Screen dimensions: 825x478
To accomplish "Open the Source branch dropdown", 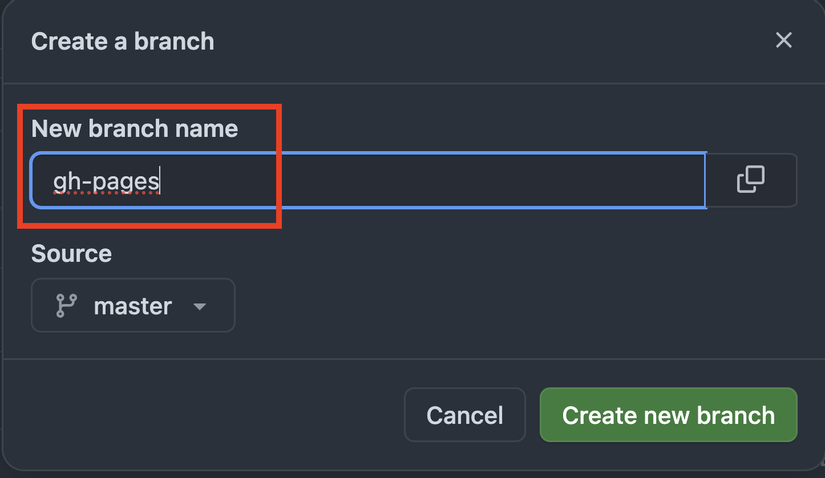I will point(133,305).
